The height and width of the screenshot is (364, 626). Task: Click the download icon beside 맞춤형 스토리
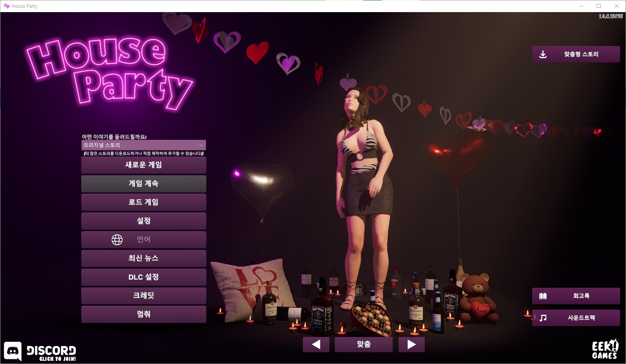pyautogui.click(x=543, y=54)
